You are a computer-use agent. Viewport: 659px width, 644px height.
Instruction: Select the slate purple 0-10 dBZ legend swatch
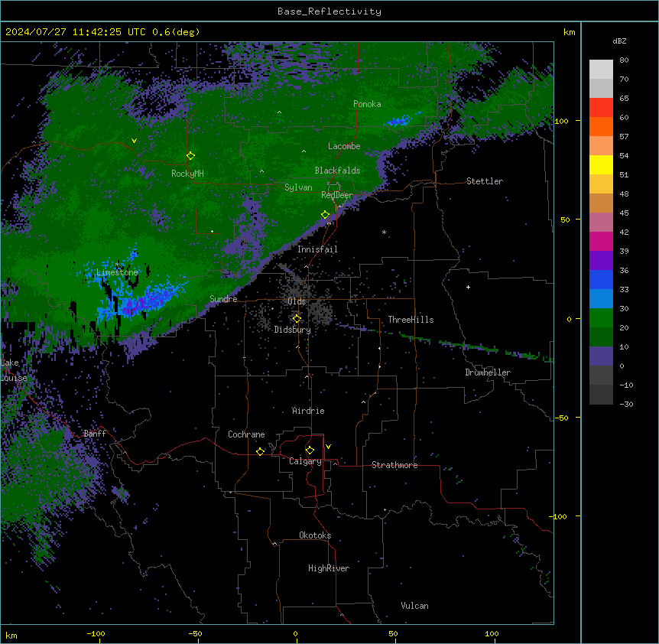[x=601, y=356]
